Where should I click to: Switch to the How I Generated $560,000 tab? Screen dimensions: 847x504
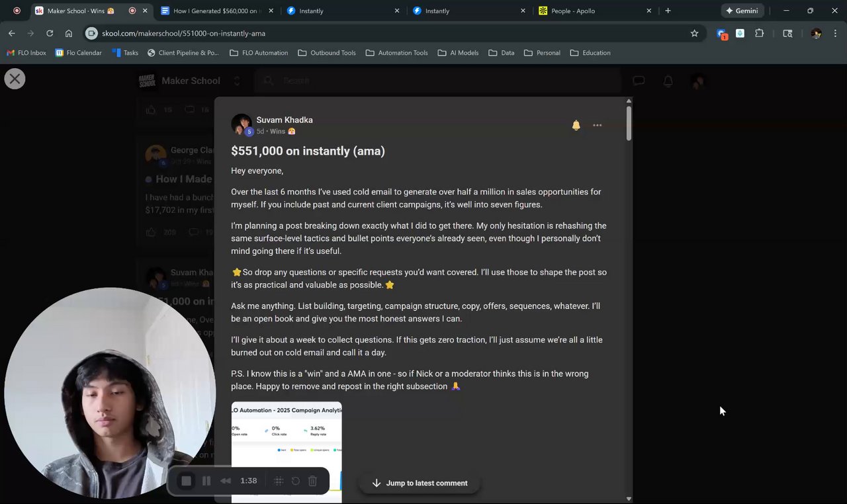click(217, 11)
